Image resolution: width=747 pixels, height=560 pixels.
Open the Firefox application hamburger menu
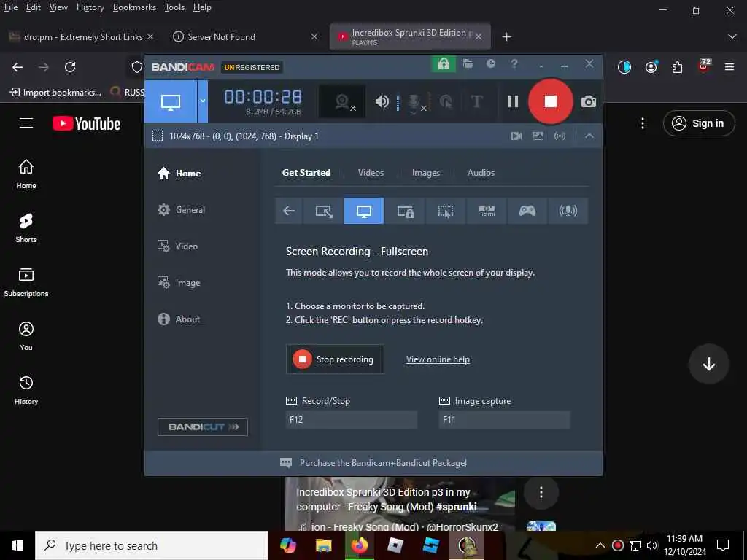pyautogui.click(x=729, y=67)
